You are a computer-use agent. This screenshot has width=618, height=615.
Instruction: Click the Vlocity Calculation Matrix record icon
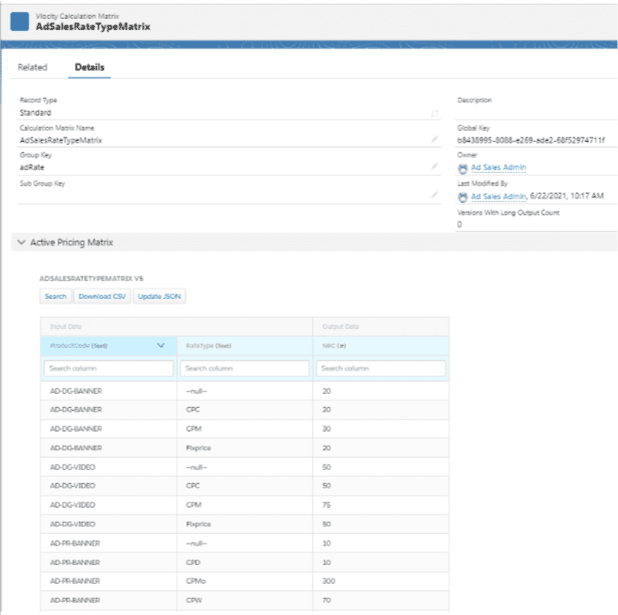(19, 21)
